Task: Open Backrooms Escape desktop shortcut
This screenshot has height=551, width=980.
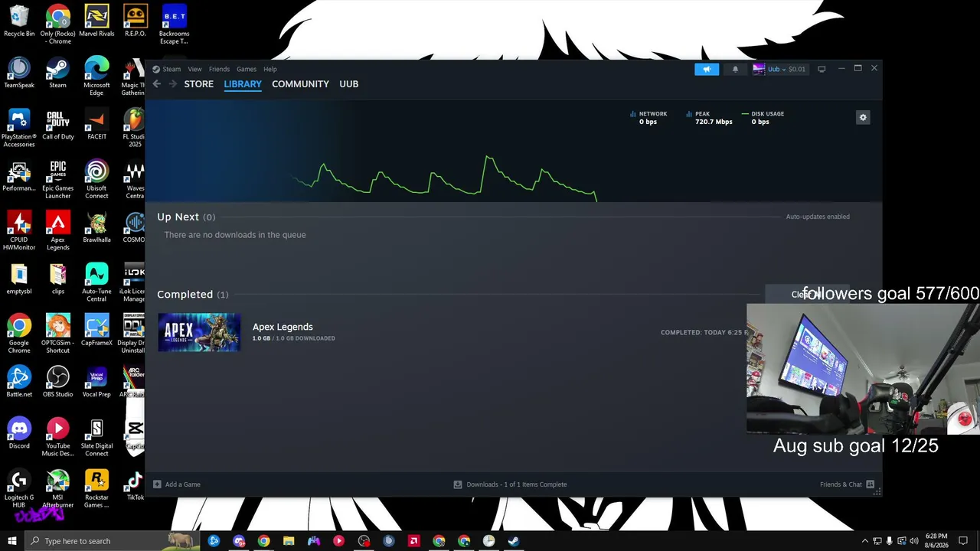Action: [x=174, y=24]
